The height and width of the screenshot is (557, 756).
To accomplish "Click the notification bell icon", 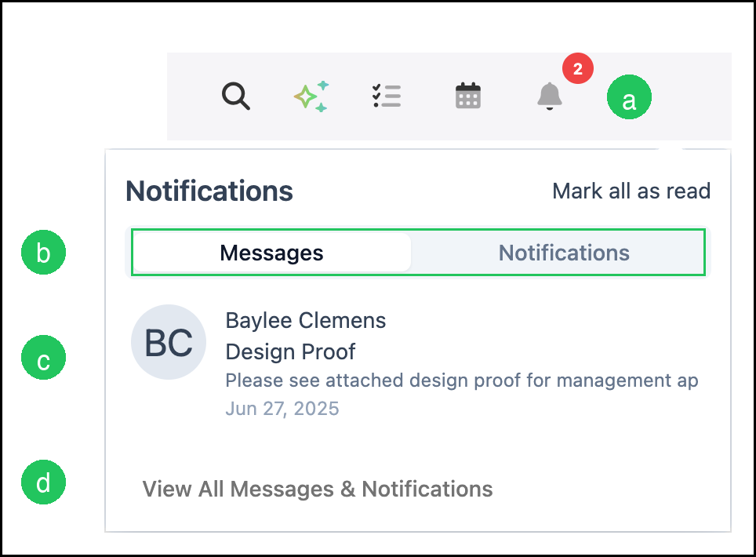I will tap(550, 96).
